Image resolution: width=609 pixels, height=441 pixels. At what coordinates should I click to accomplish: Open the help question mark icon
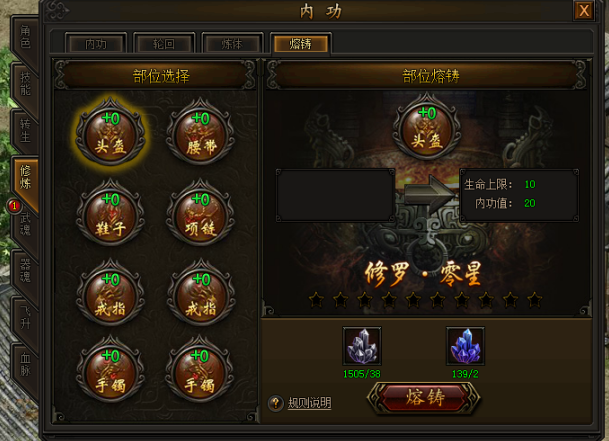pyautogui.click(x=275, y=403)
